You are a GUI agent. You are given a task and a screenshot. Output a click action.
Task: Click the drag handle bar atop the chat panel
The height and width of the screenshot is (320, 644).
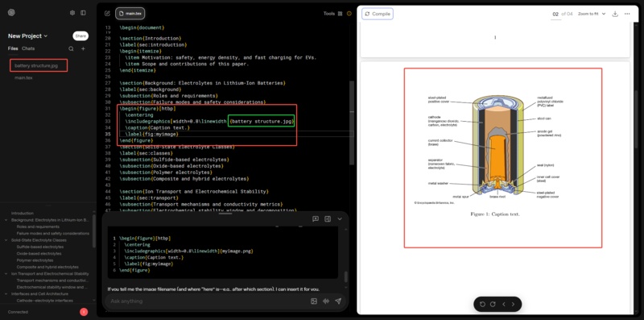(x=225, y=214)
